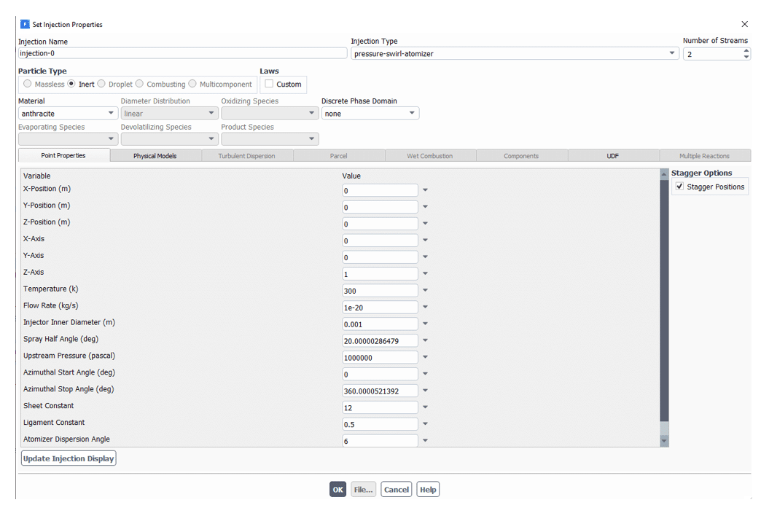Viewport: 761px width, 532px height.
Task: Open options arrow beside Sheet Constant
Action: pos(425,407)
